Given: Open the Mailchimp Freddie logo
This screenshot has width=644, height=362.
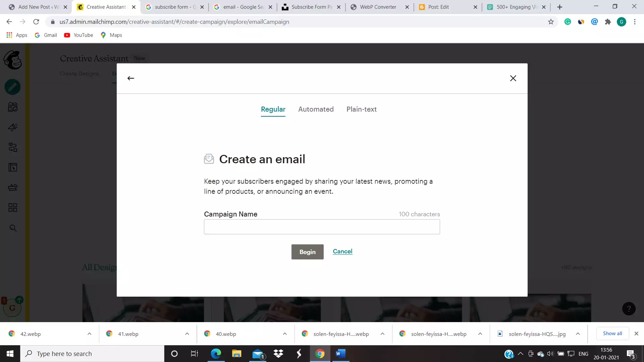Looking at the screenshot, I should coord(13,60).
